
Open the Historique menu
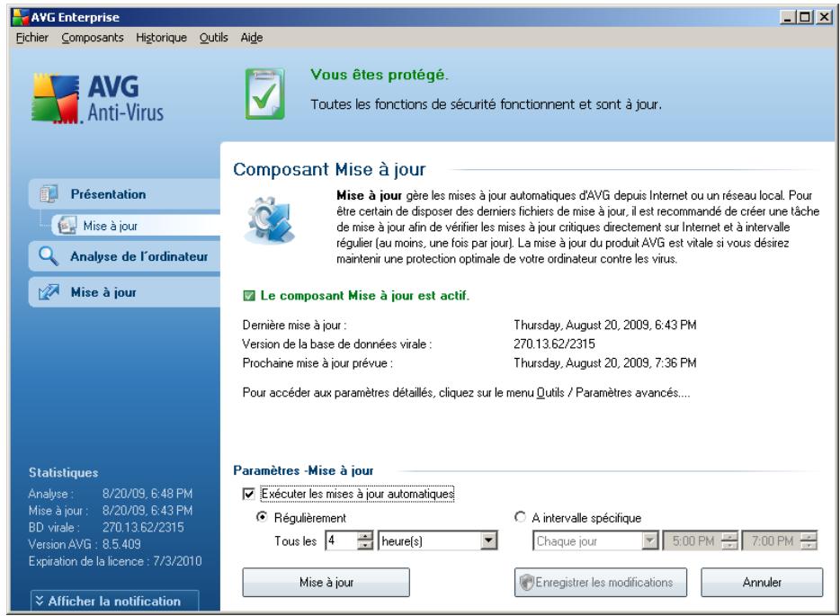click(161, 38)
